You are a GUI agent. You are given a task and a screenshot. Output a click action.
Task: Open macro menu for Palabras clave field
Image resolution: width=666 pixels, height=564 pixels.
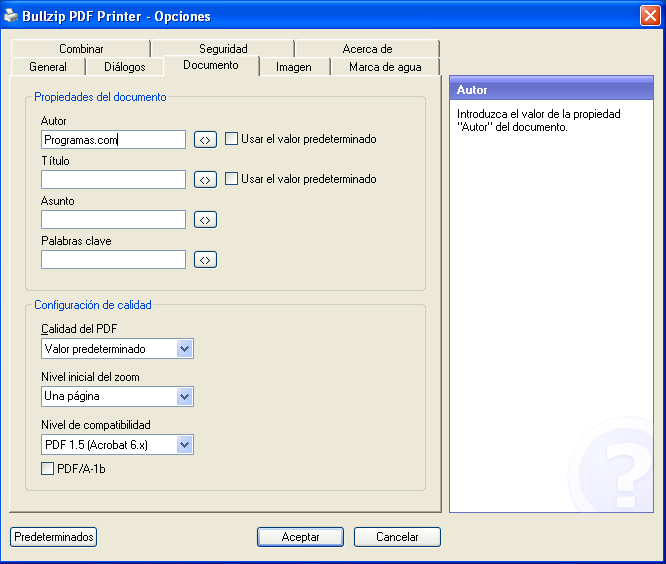click(205, 259)
